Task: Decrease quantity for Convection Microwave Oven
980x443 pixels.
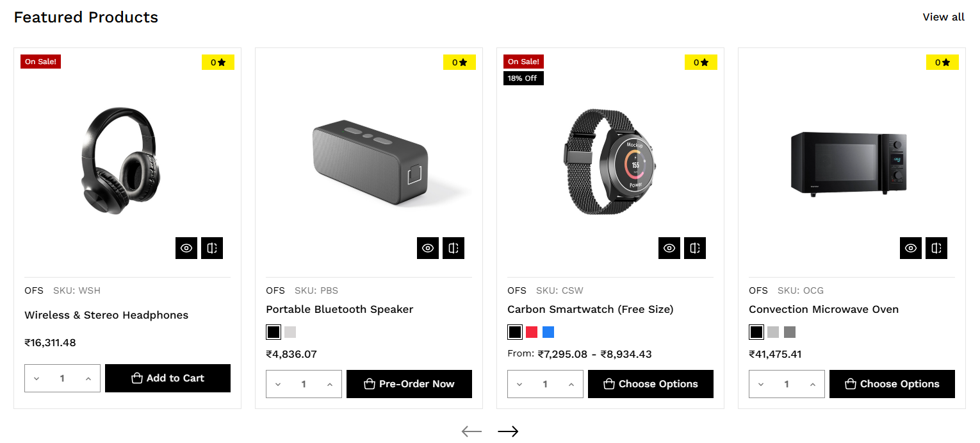Action: point(761,385)
